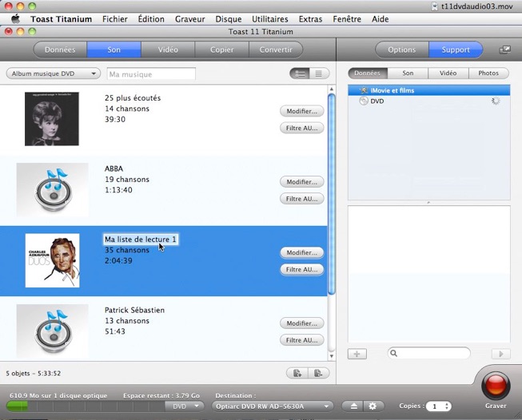Image resolution: width=522 pixels, height=420 pixels.
Task: Open the Fenêtre menu
Action: [347, 19]
